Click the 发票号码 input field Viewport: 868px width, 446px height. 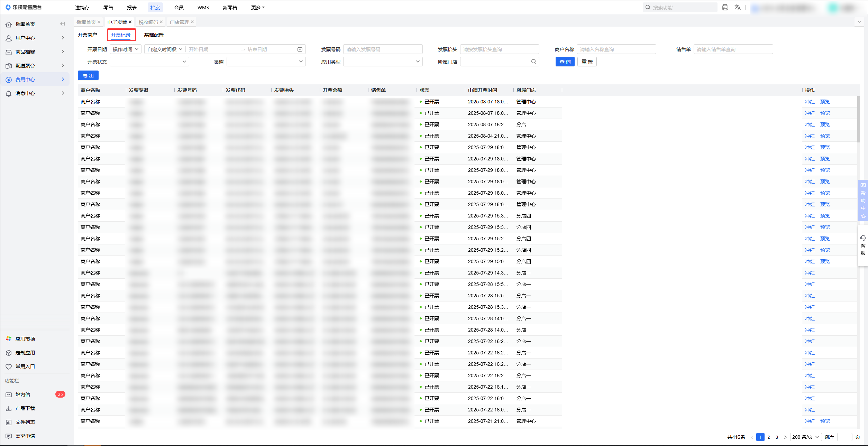coord(383,49)
